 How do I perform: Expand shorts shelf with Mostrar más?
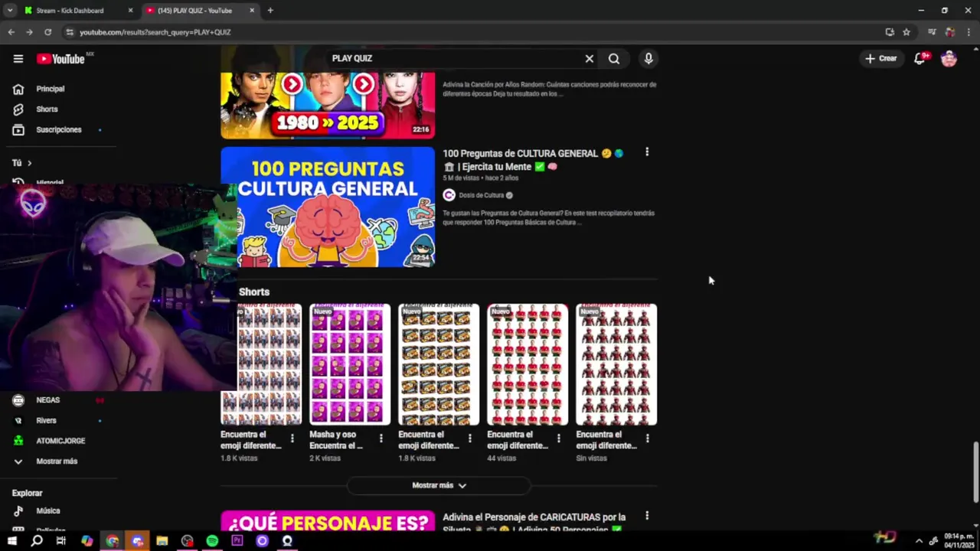(439, 485)
